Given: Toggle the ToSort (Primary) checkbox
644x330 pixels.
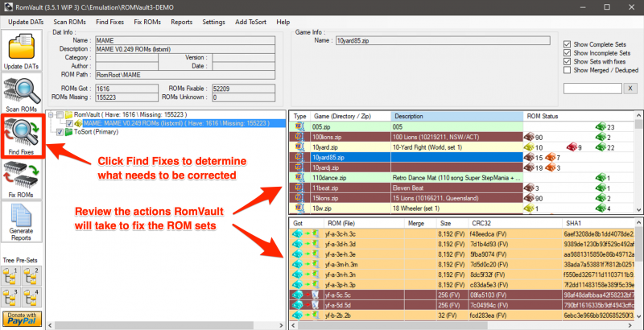Looking at the screenshot, I should (x=60, y=132).
